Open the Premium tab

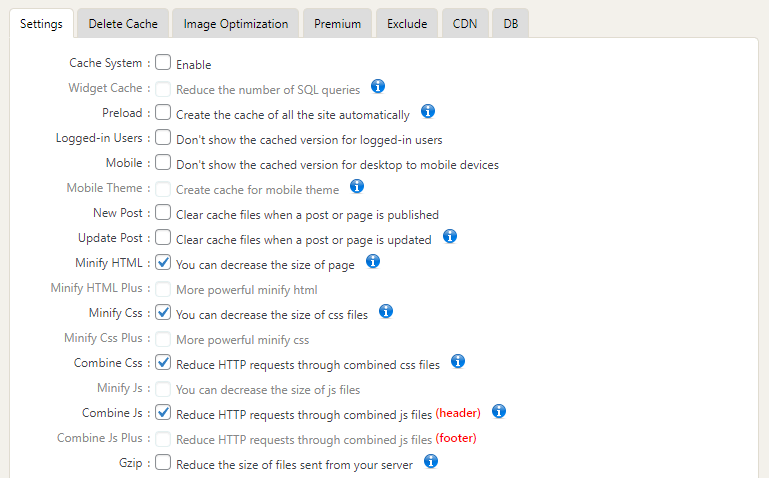coord(337,23)
